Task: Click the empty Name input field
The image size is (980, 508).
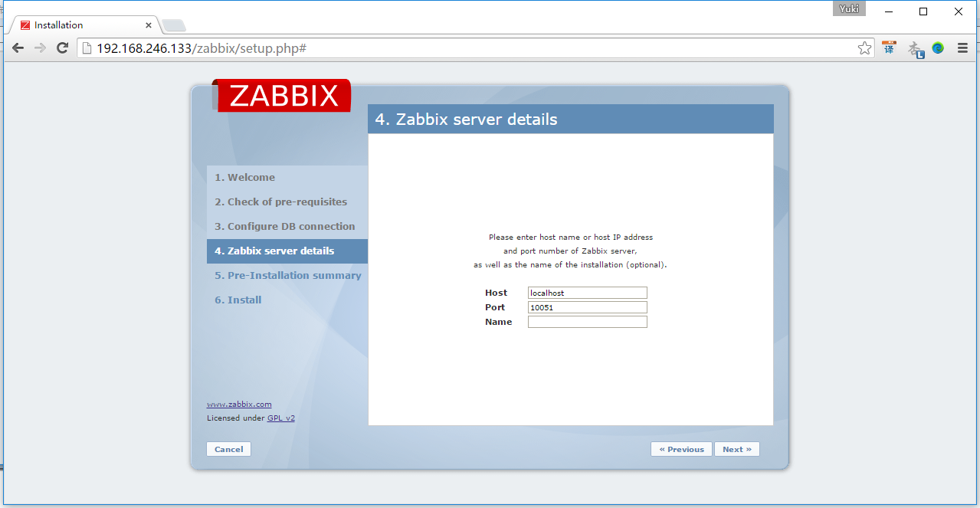Action: point(588,322)
